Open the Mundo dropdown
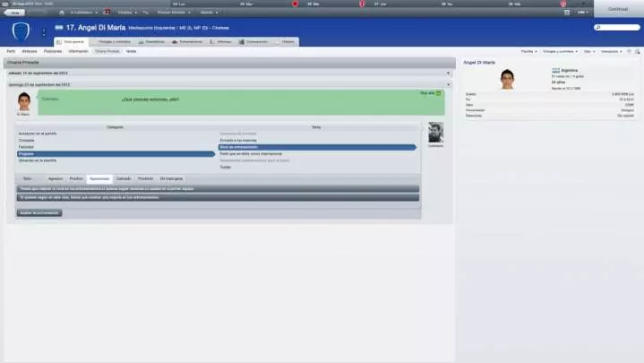Screen dimensions: 644x363 [209, 13]
